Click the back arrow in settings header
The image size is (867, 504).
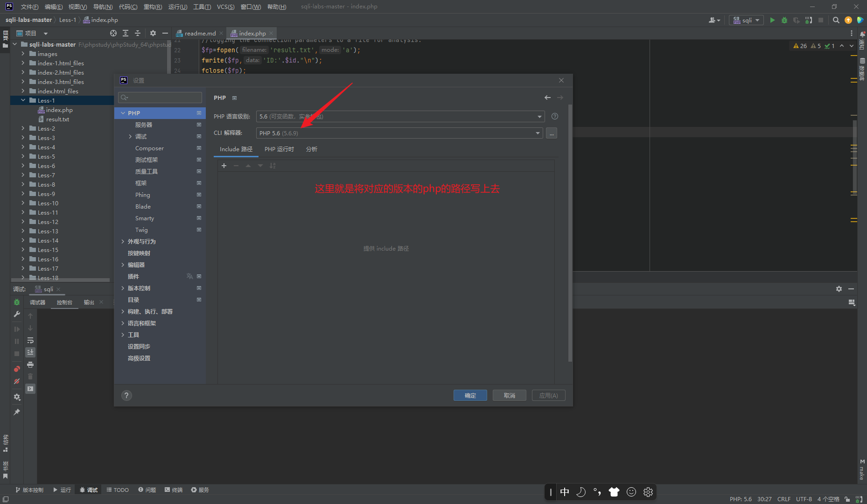pyautogui.click(x=547, y=98)
